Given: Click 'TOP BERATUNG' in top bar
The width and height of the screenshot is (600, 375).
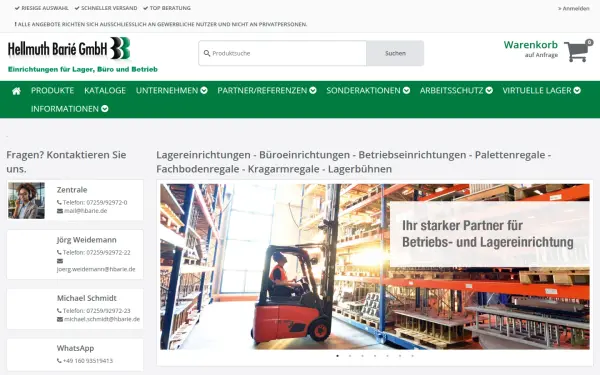Looking at the screenshot, I should (x=170, y=8).
